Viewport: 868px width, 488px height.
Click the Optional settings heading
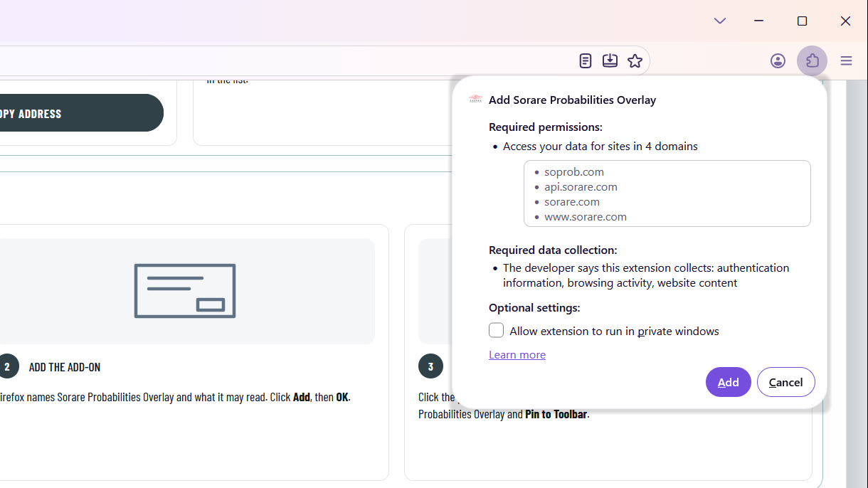[534, 308]
